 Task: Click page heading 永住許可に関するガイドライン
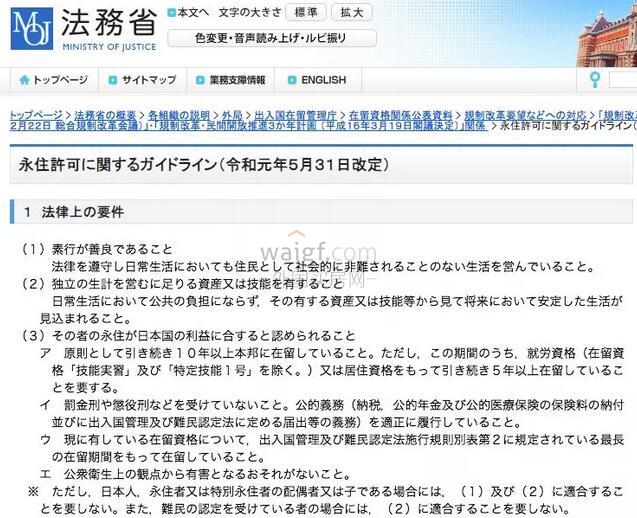coord(204,165)
